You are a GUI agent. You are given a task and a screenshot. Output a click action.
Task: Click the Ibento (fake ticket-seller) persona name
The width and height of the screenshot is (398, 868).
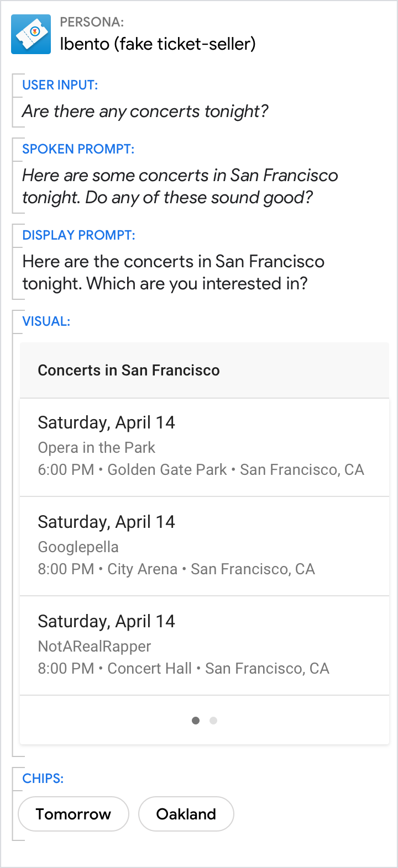pyautogui.click(x=158, y=44)
